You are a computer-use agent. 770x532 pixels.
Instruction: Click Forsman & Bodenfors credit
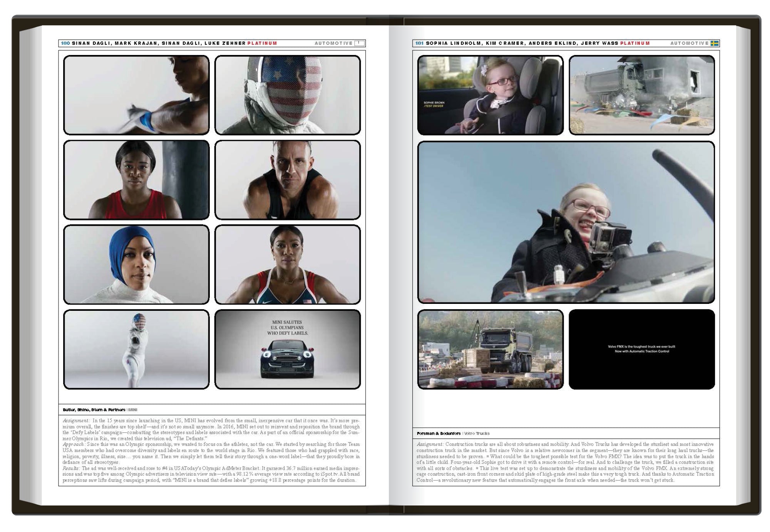point(439,433)
